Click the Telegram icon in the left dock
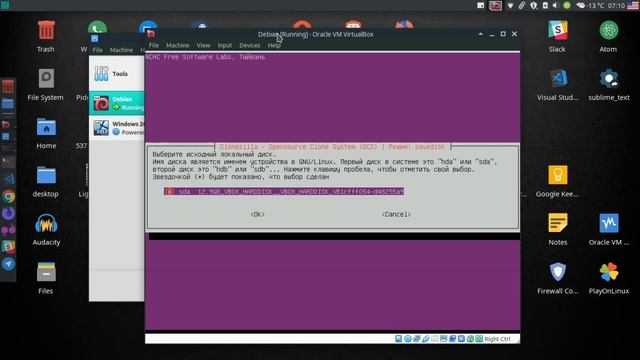Viewport: 640px width, 360px height. [x=8, y=264]
